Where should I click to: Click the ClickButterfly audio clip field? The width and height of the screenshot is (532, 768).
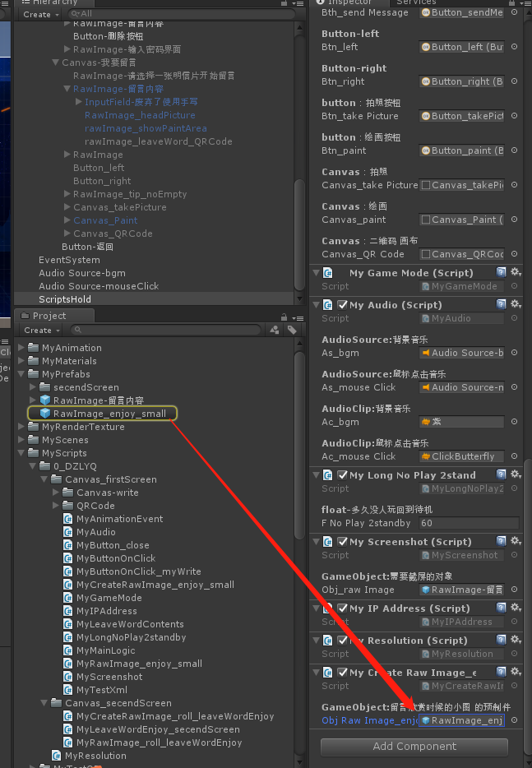click(x=462, y=456)
